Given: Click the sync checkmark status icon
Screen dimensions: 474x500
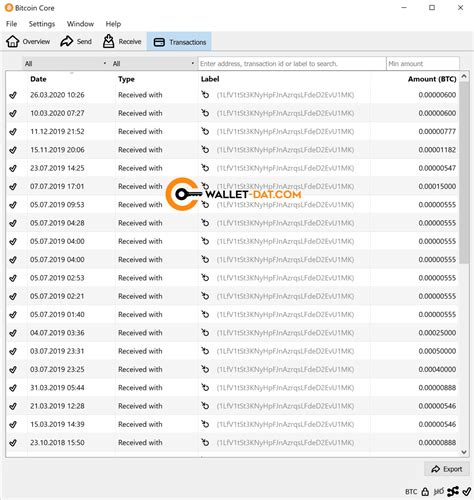Looking at the screenshot, I should point(467,491).
